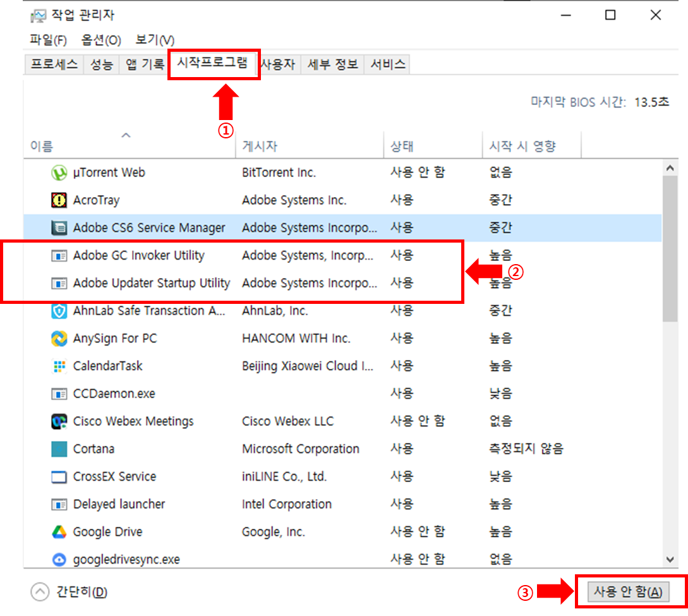Select the µTorrent Web row name
Viewport: 688px width, 616px height.
(109, 172)
